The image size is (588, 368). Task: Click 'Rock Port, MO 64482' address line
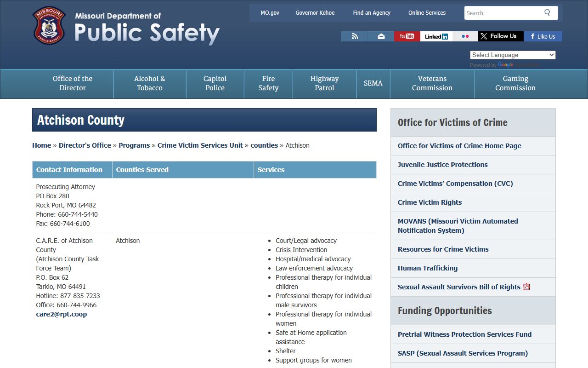(x=66, y=205)
